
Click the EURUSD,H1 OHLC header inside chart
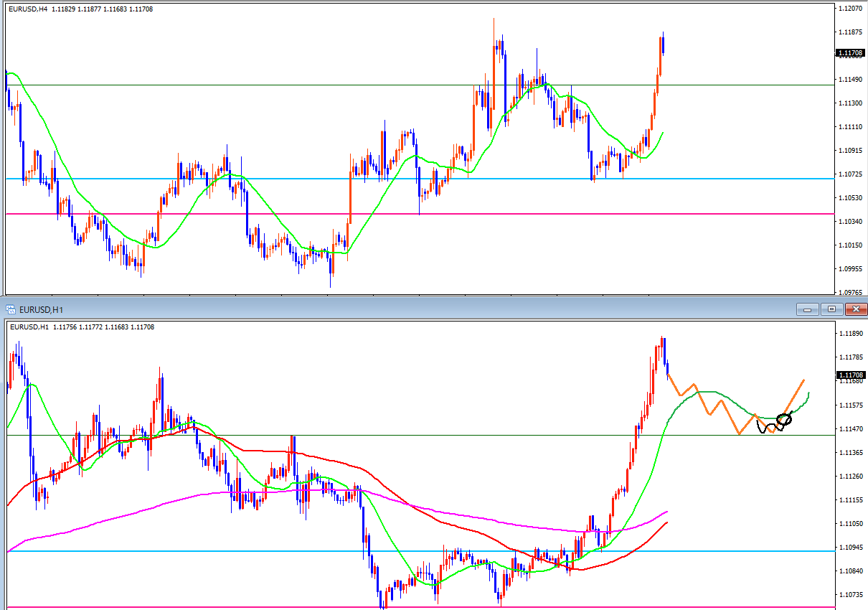[x=81, y=327]
